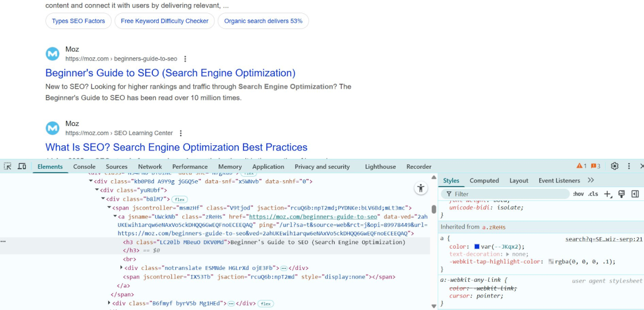Click the new style rule plus icon

[x=608, y=194]
